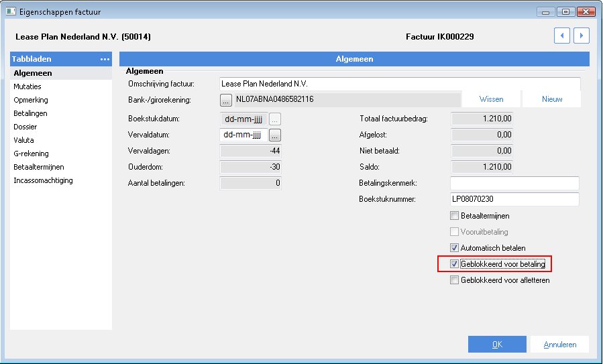The width and height of the screenshot is (603, 364).
Task: Click the Omschrijving factuur text field
Action: click(x=400, y=84)
